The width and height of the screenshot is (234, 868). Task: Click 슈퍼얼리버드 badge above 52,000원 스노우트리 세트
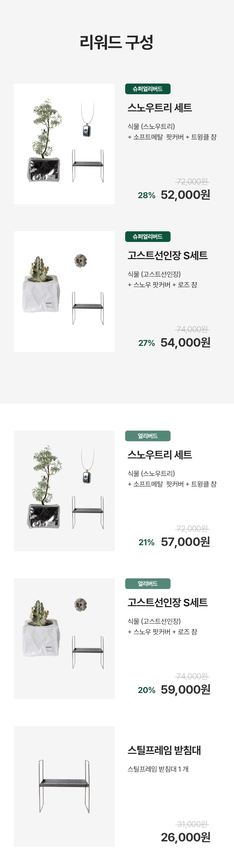[x=148, y=89]
